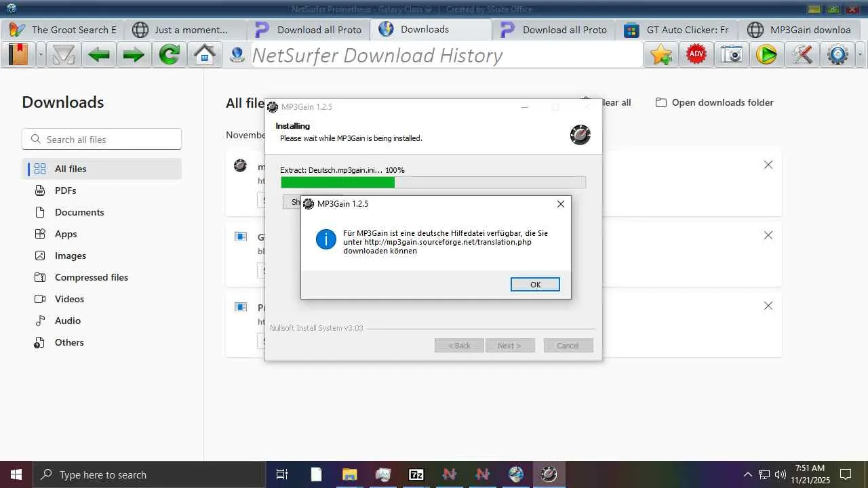868x488 pixels.
Task: Click the site identity globe beside the address bar
Action: pos(237,55)
